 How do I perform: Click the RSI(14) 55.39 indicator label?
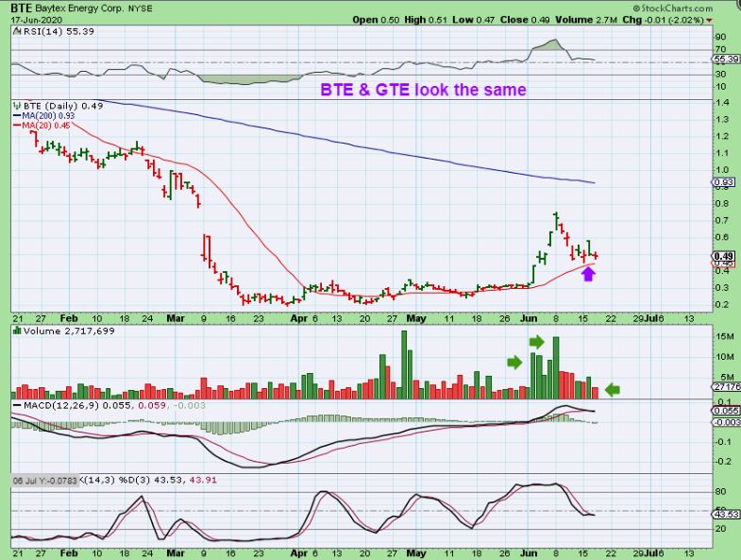click(x=58, y=31)
